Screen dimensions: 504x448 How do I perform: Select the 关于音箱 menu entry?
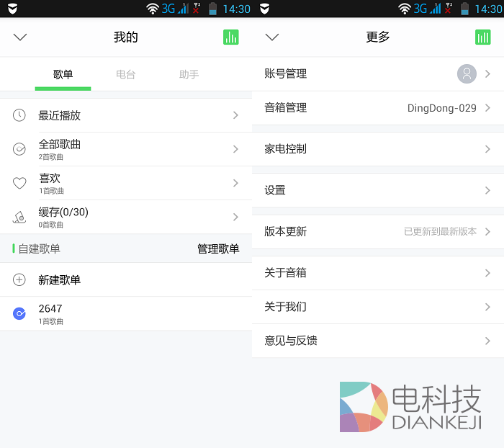point(378,273)
